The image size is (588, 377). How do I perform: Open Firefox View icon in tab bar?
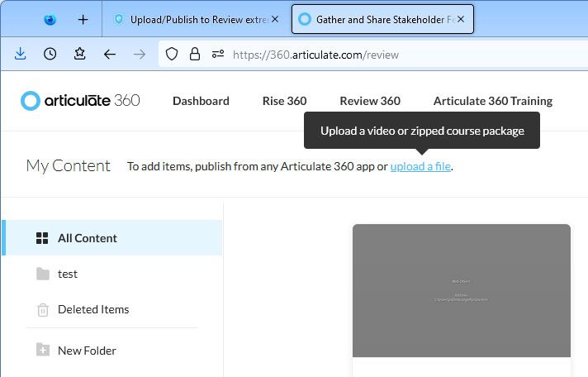point(50,19)
